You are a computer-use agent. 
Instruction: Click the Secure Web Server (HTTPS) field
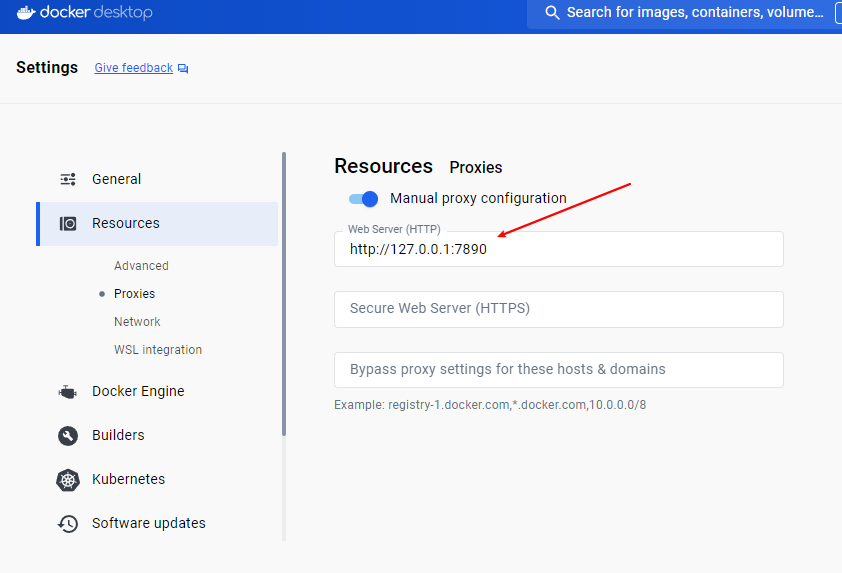coord(558,309)
